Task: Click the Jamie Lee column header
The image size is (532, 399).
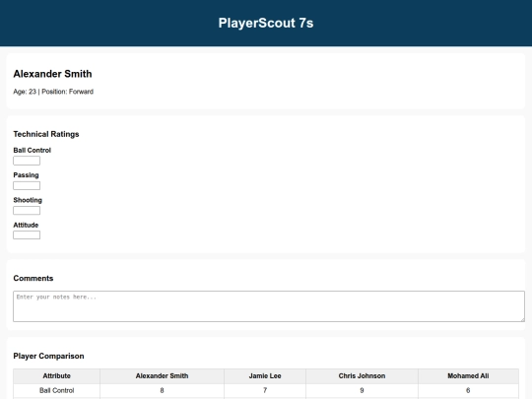Action: [x=265, y=376]
